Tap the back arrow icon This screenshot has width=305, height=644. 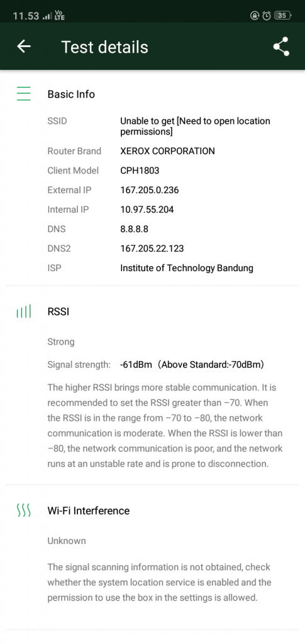(24, 47)
